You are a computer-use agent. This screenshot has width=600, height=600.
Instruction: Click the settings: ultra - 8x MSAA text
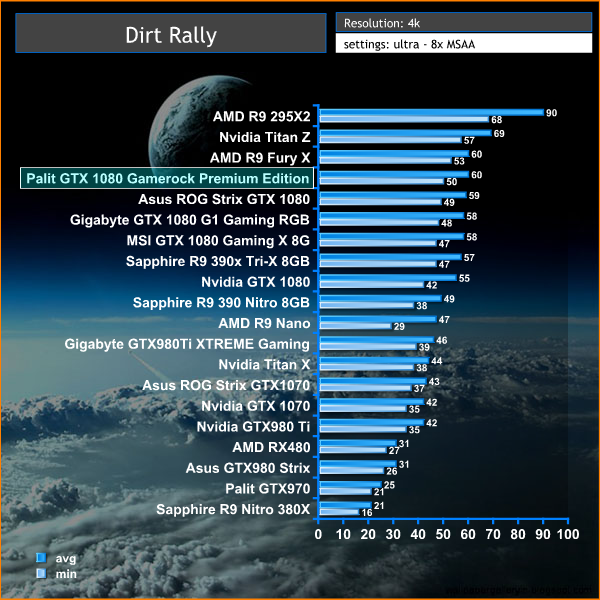(x=409, y=44)
